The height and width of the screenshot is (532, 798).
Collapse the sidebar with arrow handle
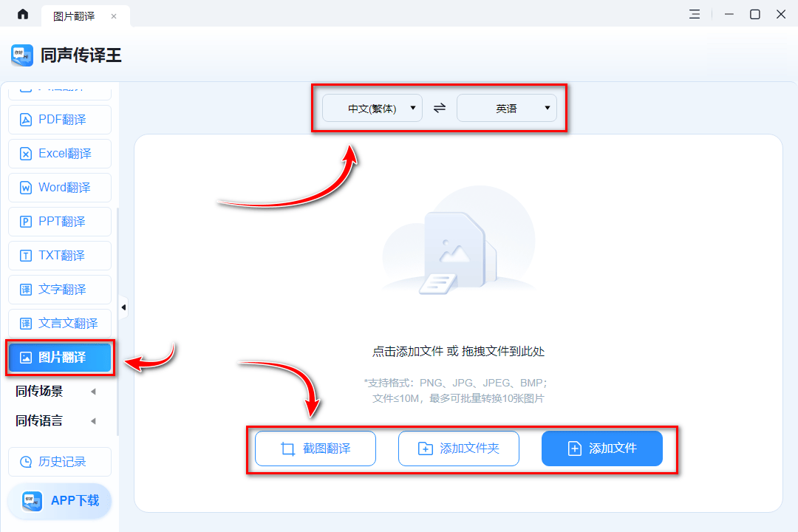[123, 307]
